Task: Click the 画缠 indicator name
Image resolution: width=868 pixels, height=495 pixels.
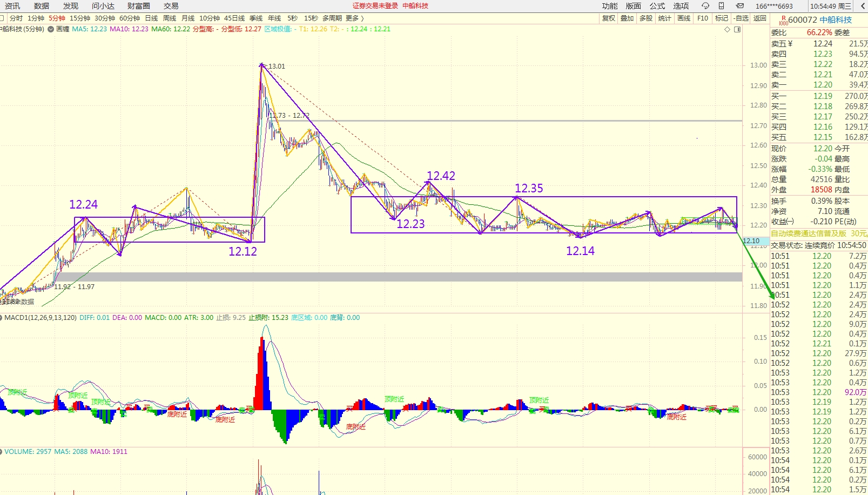Action: 63,29
